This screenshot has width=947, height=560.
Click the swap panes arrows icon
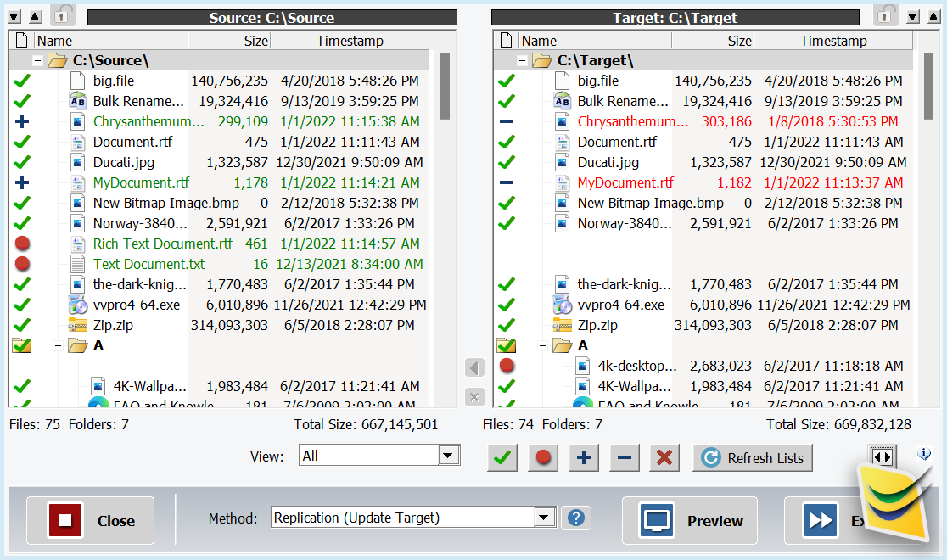tap(883, 456)
